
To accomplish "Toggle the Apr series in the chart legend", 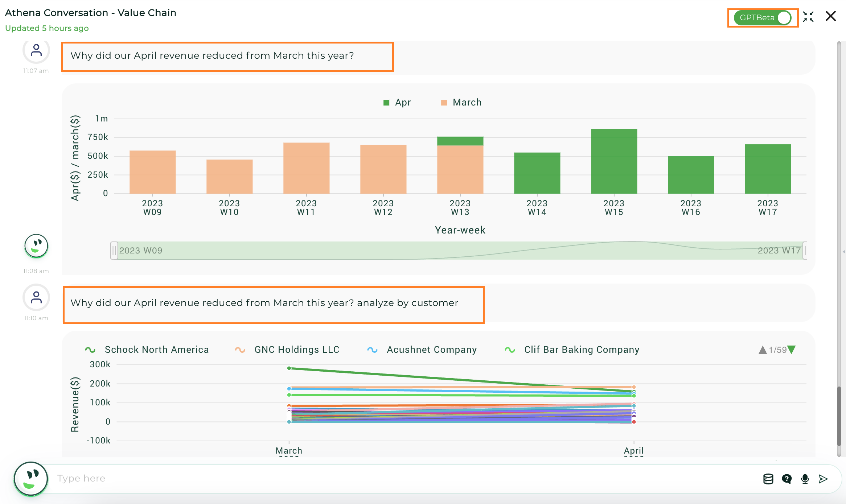I will pos(397,102).
